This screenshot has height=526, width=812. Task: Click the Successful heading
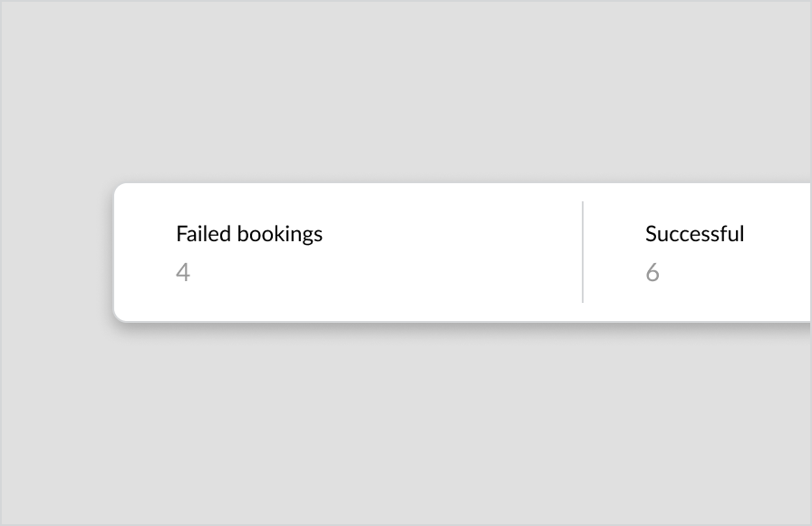[x=694, y=234]
